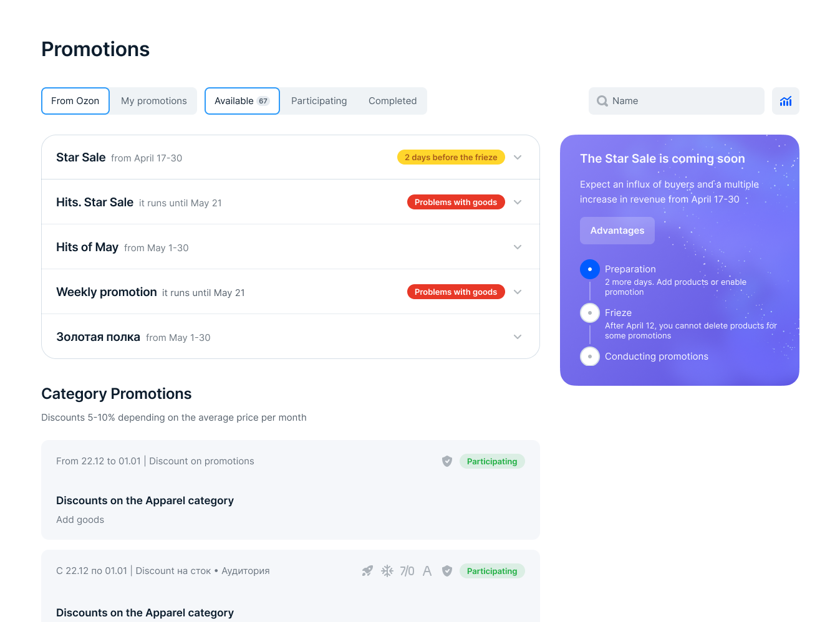
Task: Click shield icon in second Apparel card
Action: pyautogui.click(x=447, y=571)
